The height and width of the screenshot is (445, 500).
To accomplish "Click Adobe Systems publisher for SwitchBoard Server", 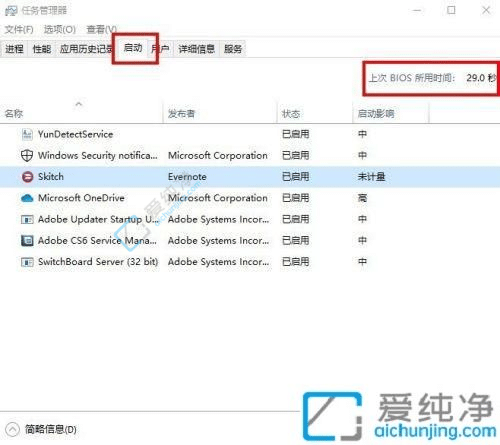I will (x=218, y=262).
